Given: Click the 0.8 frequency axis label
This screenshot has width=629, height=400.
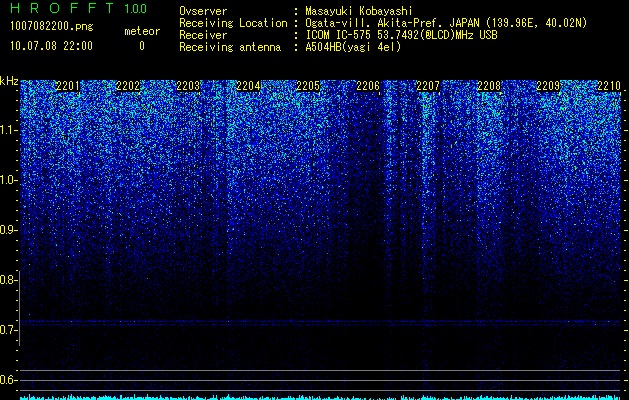Looking at the screenshot, I should 7,280.
